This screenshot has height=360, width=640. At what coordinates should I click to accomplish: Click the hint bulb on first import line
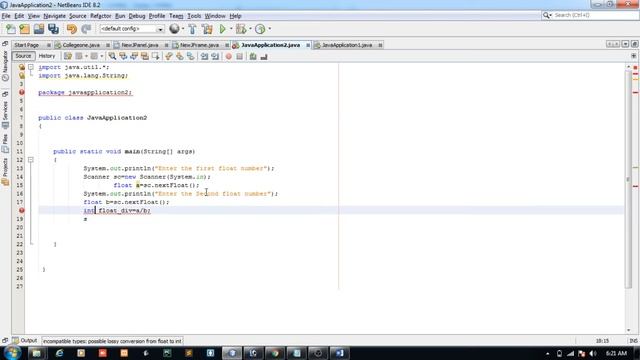[x=22, y=67]
